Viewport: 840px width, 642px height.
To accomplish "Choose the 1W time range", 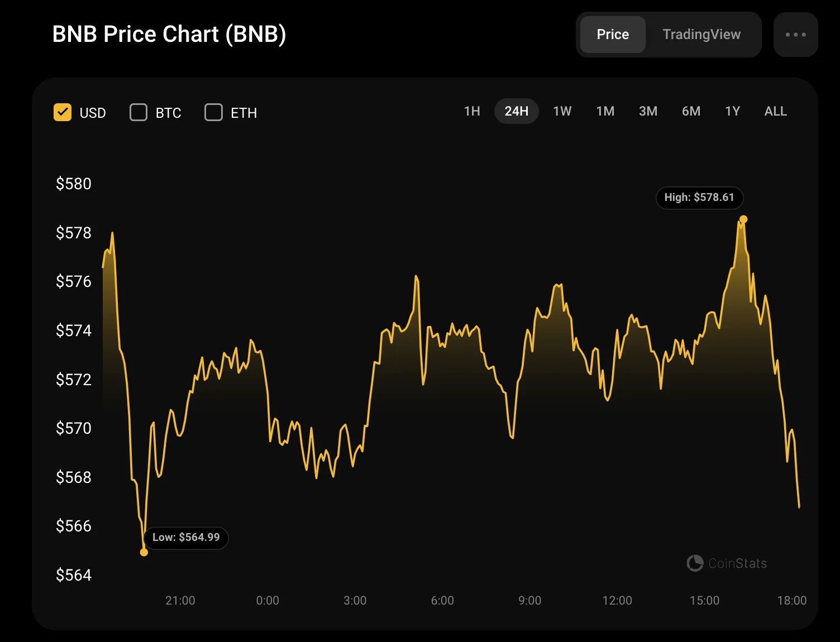I will pos(562,111).
